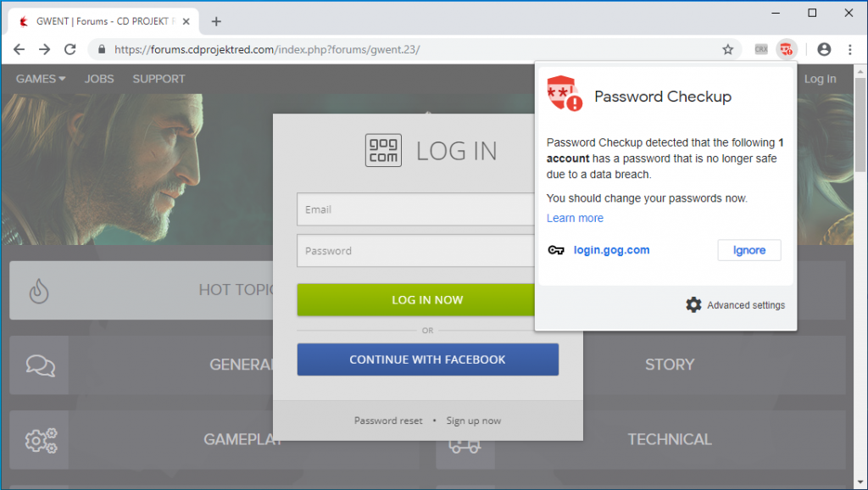This screenshot has height=490, width=868.
Task: Click the Ignore button
Action: click(749, 250)
